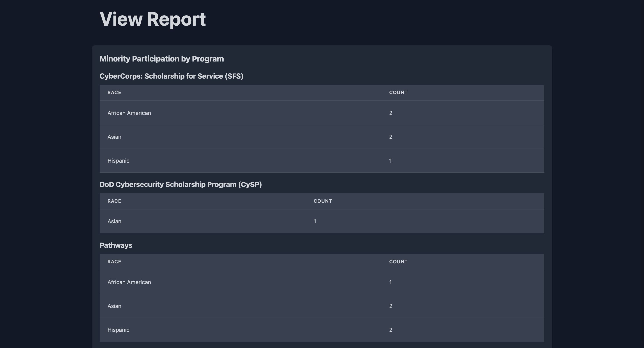Click RACE column header in SFS table

click(114, 93)
